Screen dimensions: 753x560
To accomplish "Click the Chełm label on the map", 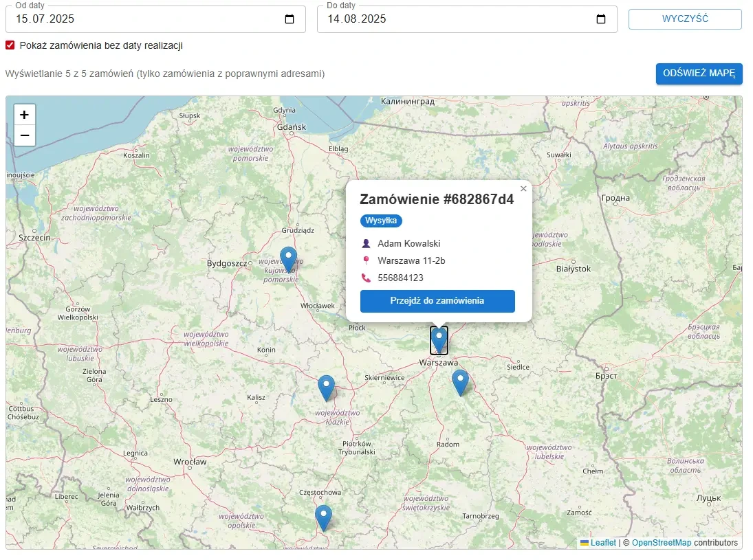I will (593, 471).
